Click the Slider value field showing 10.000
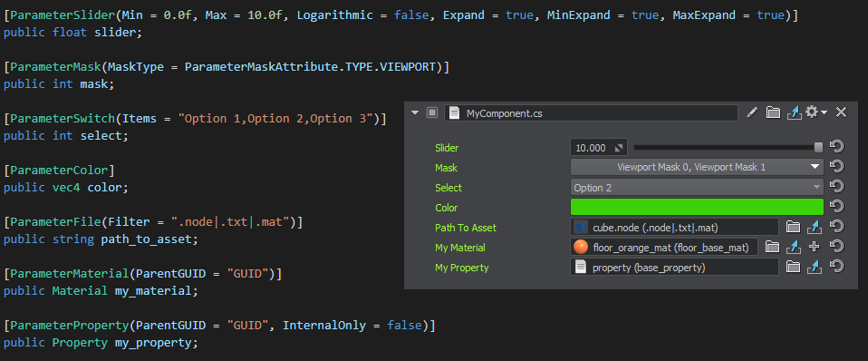Image resolution: width=868 pixels, height=361 pixels. tap(598, 148)
